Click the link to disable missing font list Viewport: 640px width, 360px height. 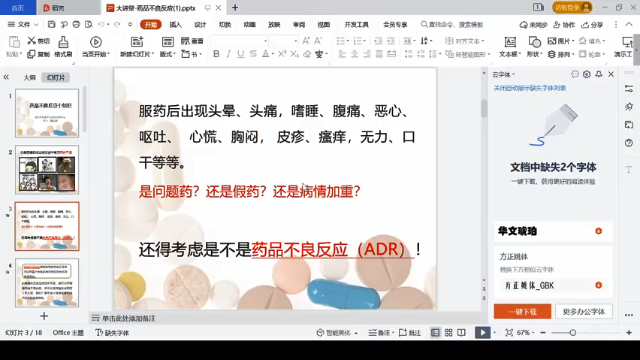click(530, 88)
